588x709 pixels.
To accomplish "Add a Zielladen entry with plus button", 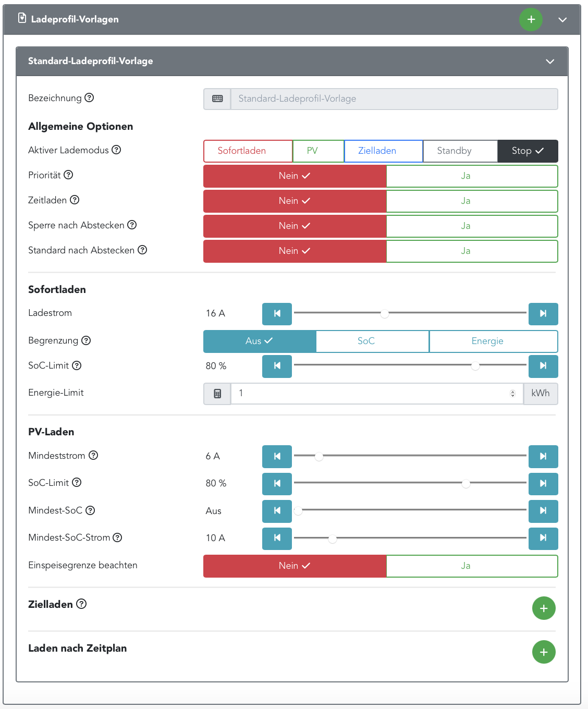I will (543, 608).
